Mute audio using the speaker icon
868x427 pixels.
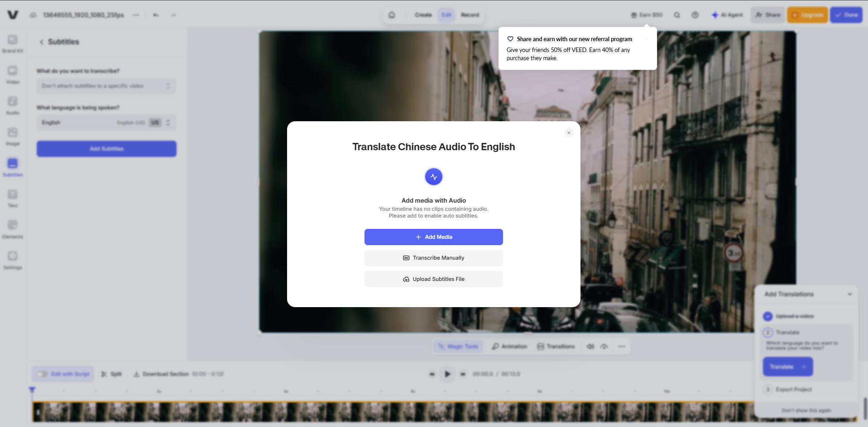(x=590, y=346)
